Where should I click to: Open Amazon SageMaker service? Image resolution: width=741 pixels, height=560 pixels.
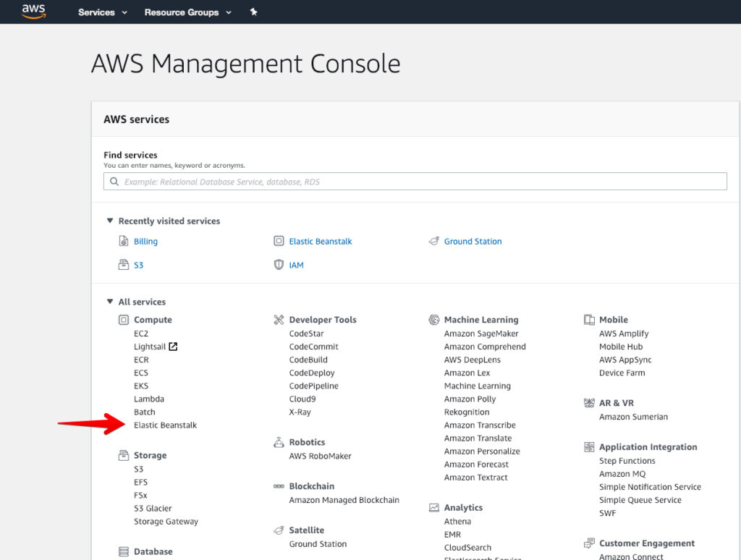(x=481, y=333)
